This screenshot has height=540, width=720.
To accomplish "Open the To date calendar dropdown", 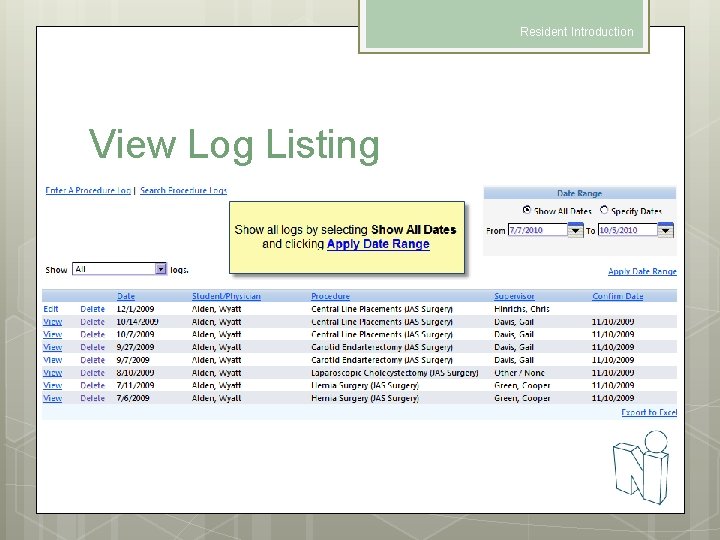I will 665,230.
